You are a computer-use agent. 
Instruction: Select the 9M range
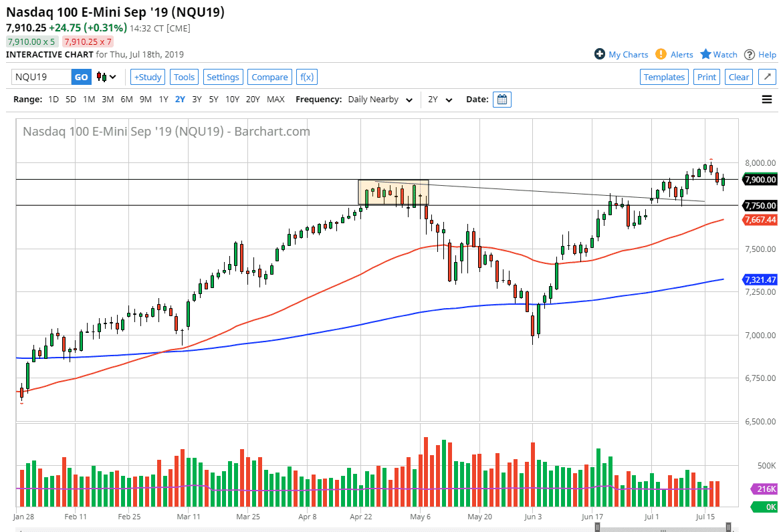pyautogui.click(x=146, y=100)
